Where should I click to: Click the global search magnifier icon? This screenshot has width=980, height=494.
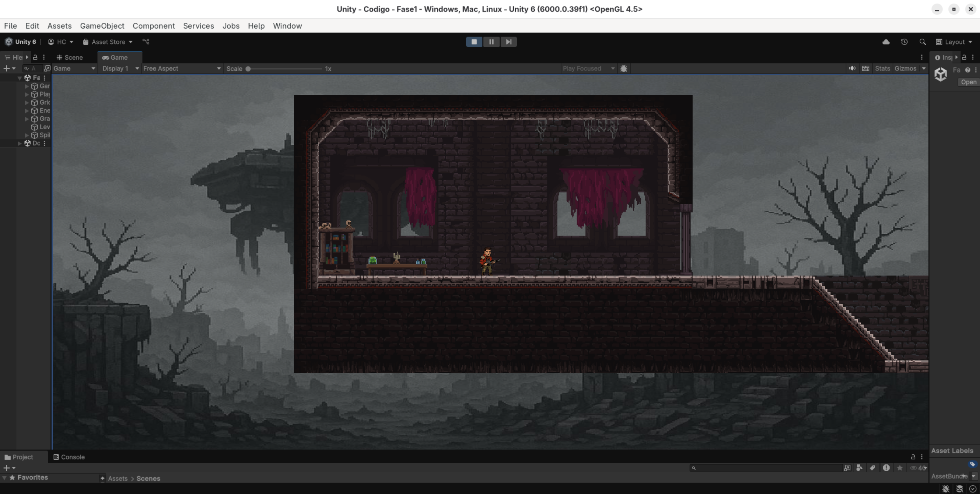click(x=923, y=42)
